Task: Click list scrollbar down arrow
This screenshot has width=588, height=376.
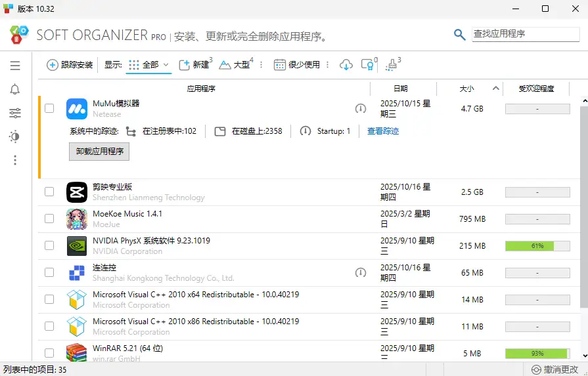Action: pos(585,356)
